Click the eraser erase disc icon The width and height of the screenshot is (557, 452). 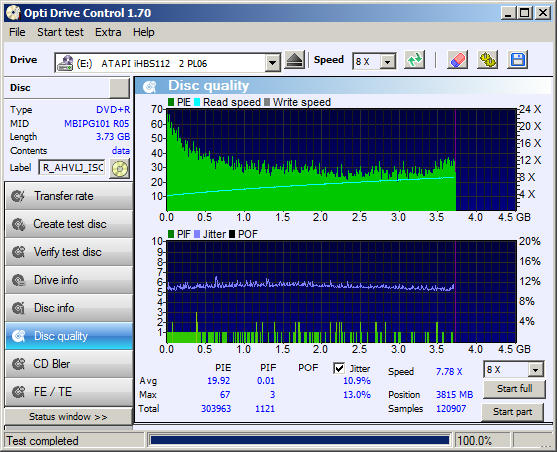pos(457,60)
